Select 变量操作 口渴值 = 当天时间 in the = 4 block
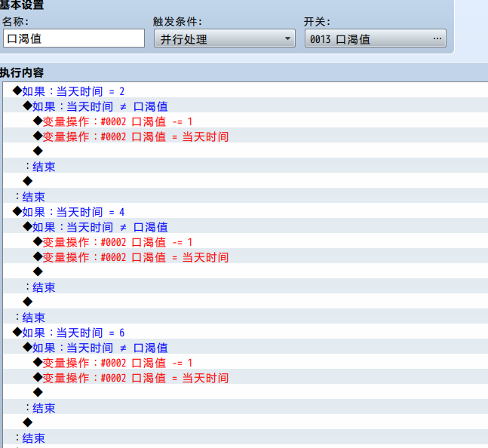 [245, 256]
